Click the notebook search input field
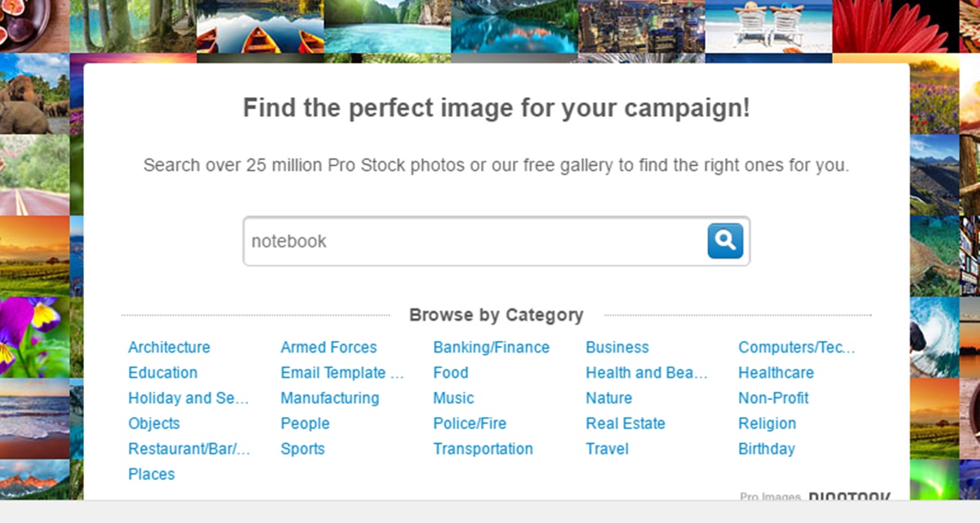 [474, 242]
